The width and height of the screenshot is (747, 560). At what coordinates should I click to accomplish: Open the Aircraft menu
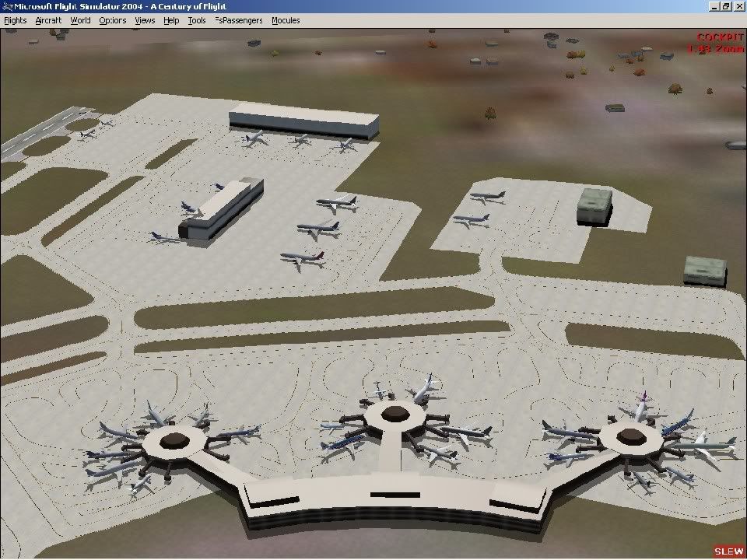[x=48, y=20]
